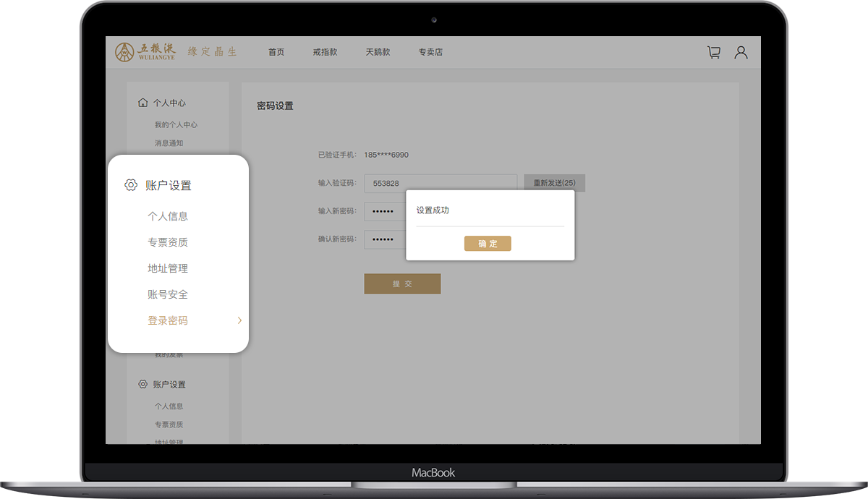Viewport: 868px width, 499px height.
Task: Click the verification code field showing 553828
Action: (441, 184)
